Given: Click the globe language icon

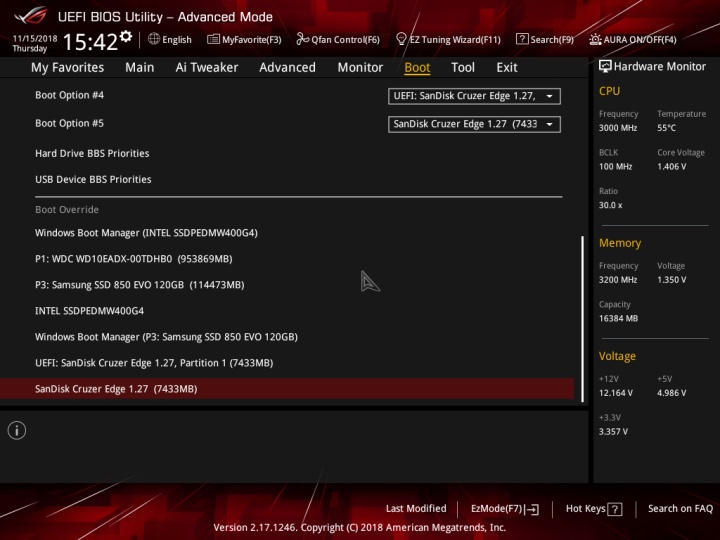Looking at the screenshot, I should pyautogui.click(x=154, y=39).
